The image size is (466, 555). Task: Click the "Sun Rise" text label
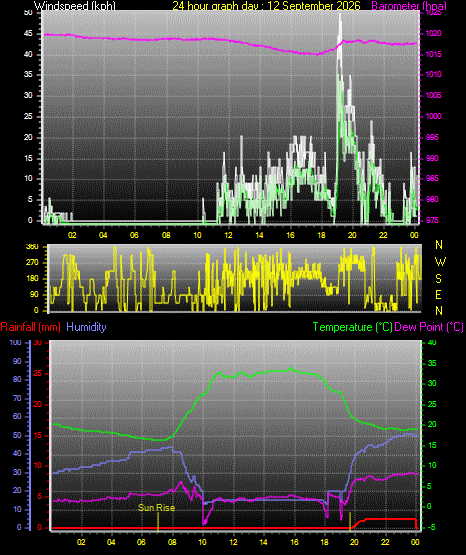156,508
